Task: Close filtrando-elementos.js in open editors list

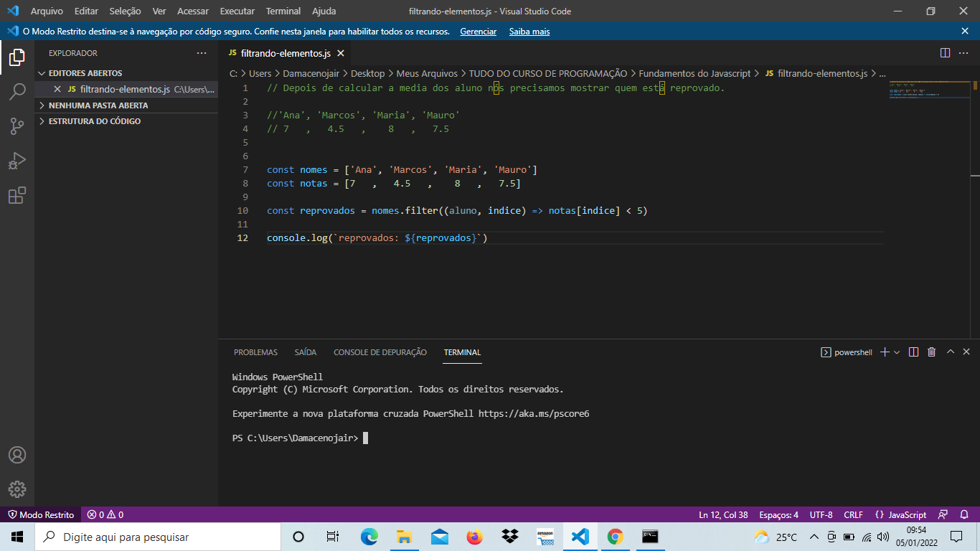Action: click(x=57, y=90)
